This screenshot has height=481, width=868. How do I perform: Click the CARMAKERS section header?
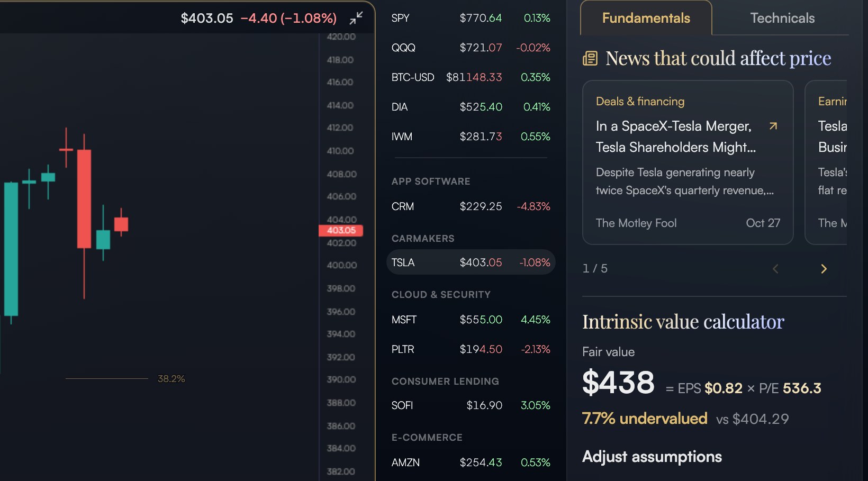423,239
